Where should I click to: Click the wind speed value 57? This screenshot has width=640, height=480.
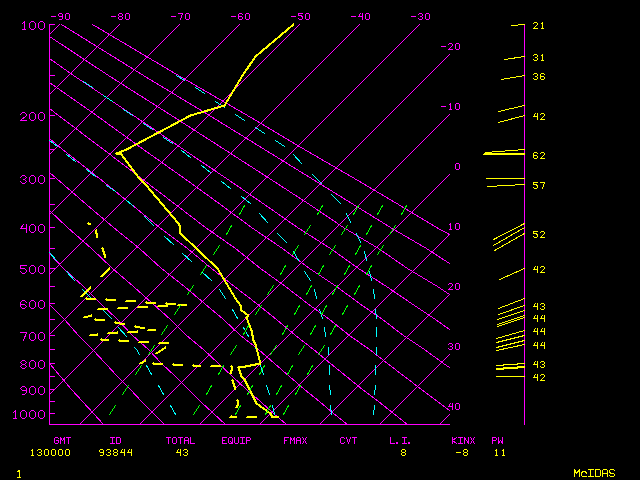[x=538, y=186]
